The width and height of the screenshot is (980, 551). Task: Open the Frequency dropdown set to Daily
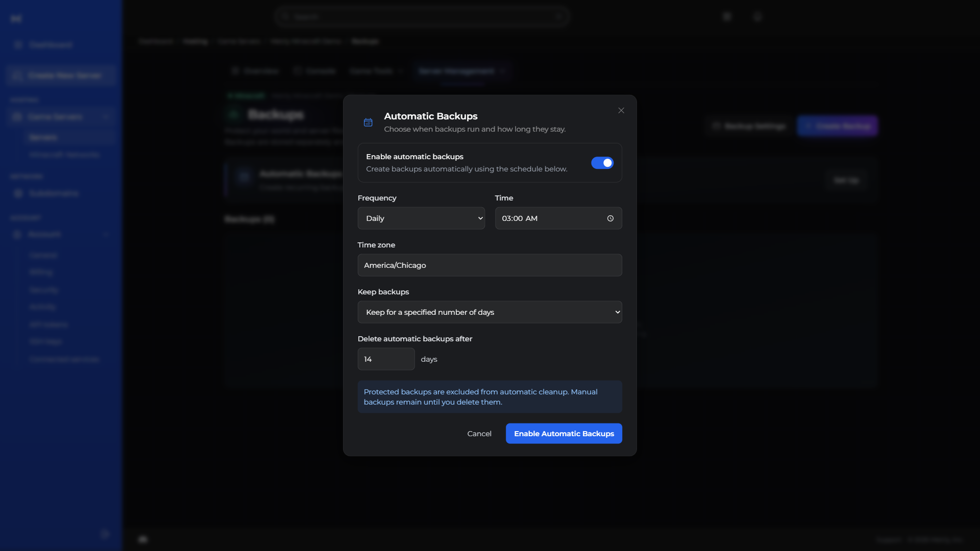click(421, 218)
